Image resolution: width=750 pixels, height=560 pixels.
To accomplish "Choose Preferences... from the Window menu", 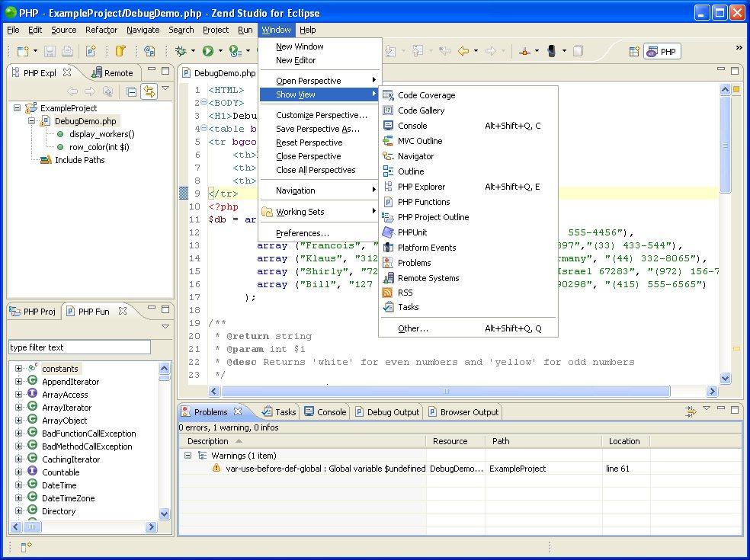I will tap(303, 233).
